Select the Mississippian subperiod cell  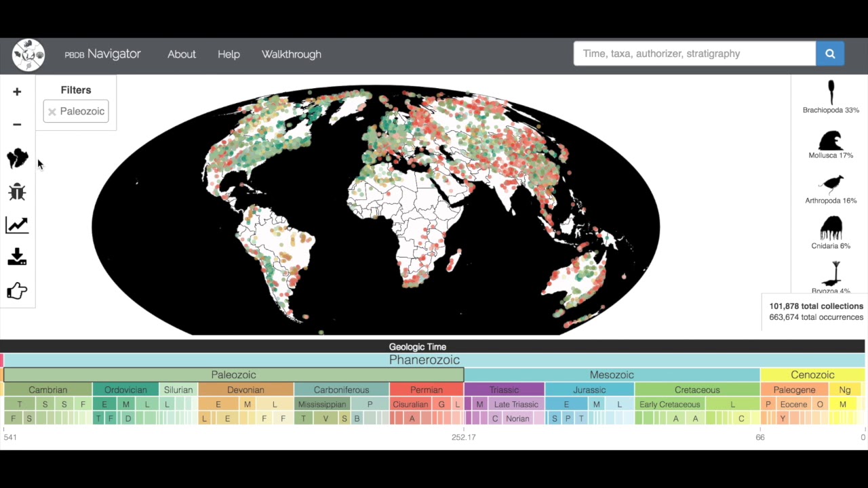pos(322,405)
